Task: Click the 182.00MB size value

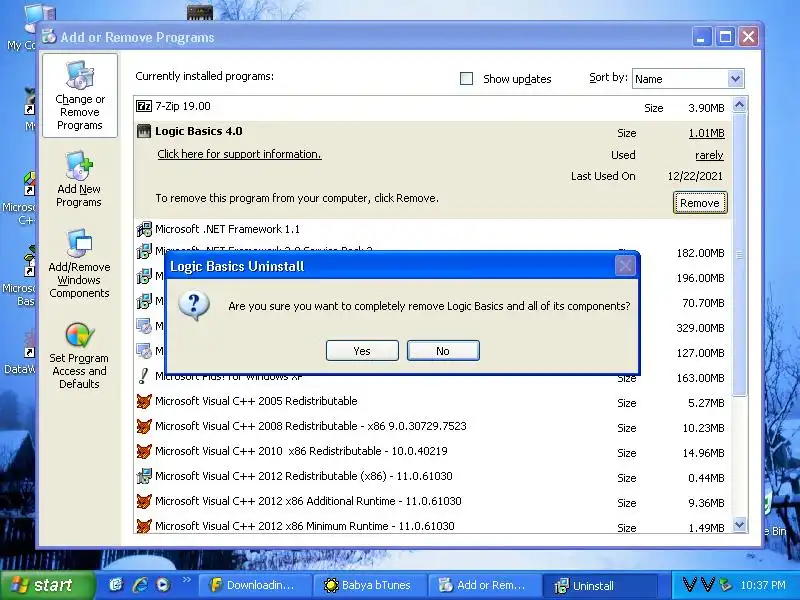Action: [x=700, y=253]
